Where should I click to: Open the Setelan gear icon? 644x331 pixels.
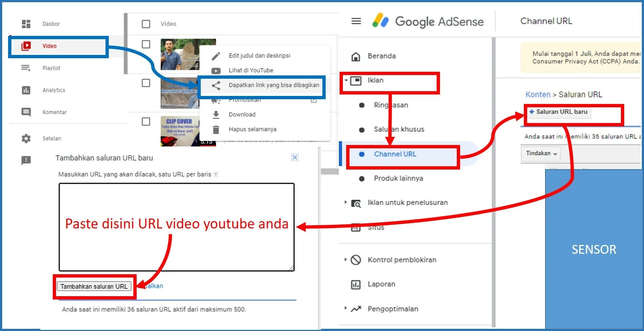tap(26, 138)
